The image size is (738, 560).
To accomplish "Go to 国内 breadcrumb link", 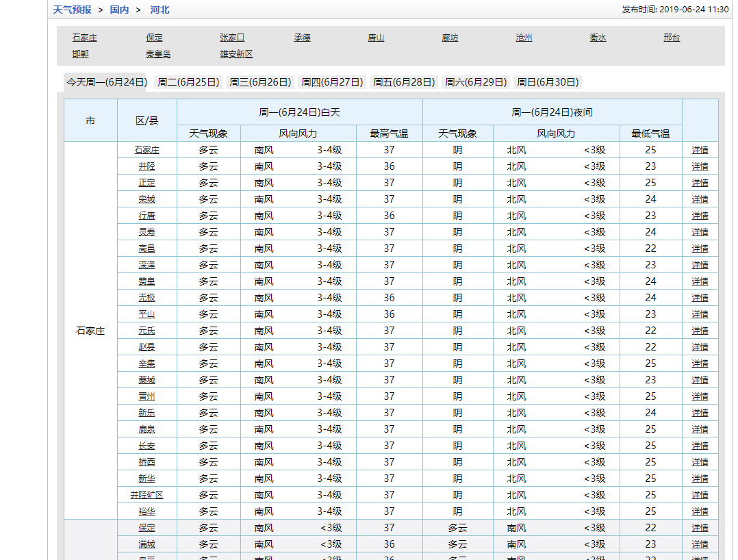I will point(119,10).
